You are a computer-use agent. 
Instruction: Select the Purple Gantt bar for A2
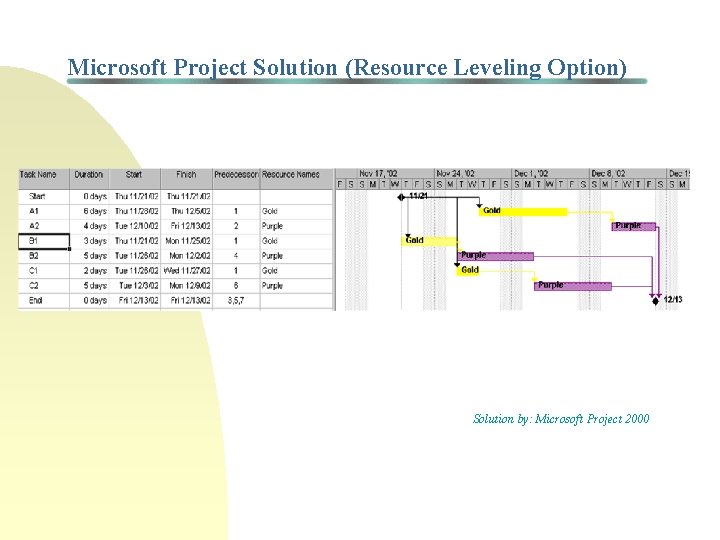[634, 226]
